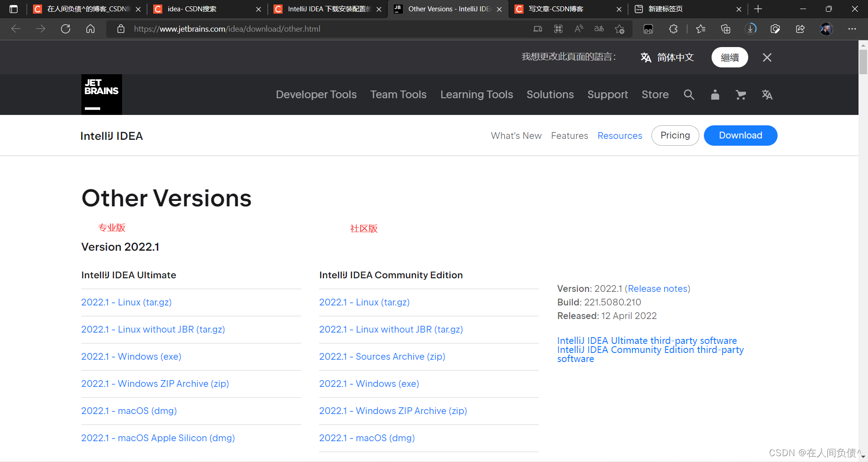Click the 繼續 continue button

click(730, 57)
